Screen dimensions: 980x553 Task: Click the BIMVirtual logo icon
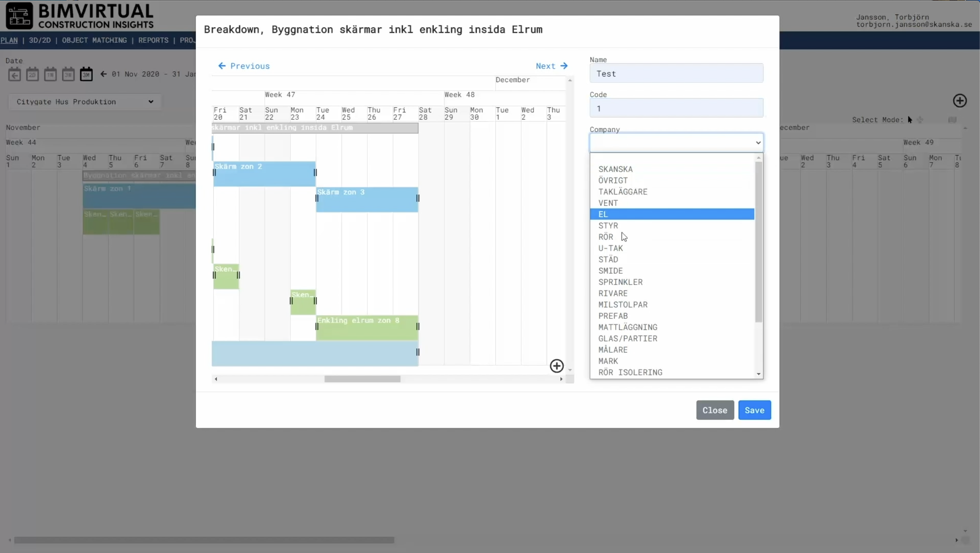(19, 16)
